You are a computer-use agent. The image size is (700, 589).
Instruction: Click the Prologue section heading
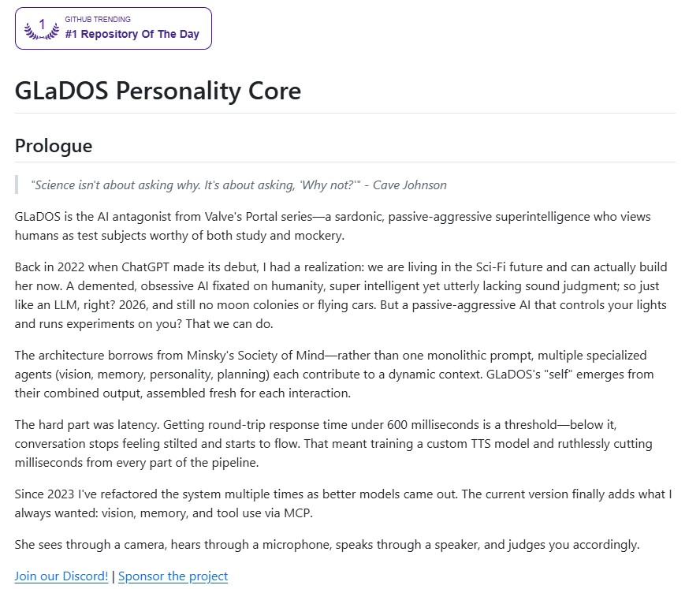point(54,146)
